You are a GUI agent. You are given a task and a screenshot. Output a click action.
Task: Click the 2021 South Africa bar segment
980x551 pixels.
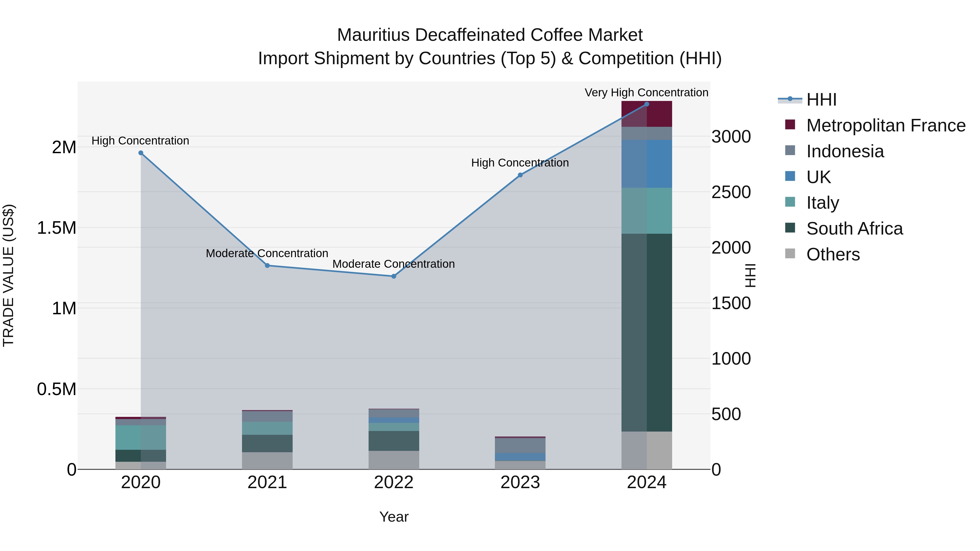pos(267,444)
